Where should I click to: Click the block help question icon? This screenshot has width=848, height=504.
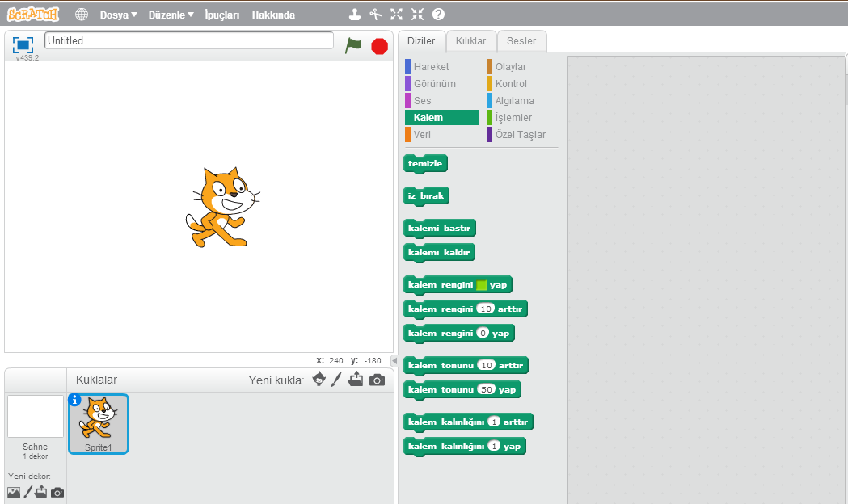pyautogui.click(x=439, y=15)
